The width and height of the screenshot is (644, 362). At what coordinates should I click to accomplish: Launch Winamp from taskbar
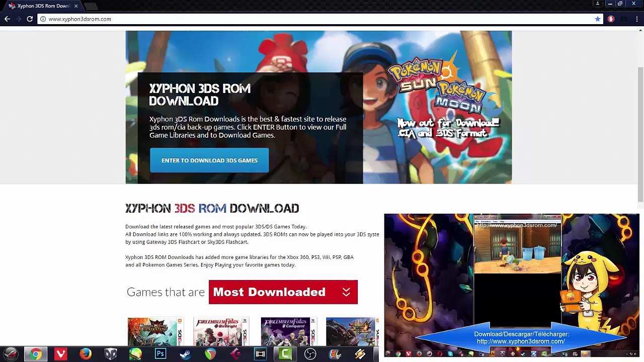pyautogui.click(x=360, y=354)
